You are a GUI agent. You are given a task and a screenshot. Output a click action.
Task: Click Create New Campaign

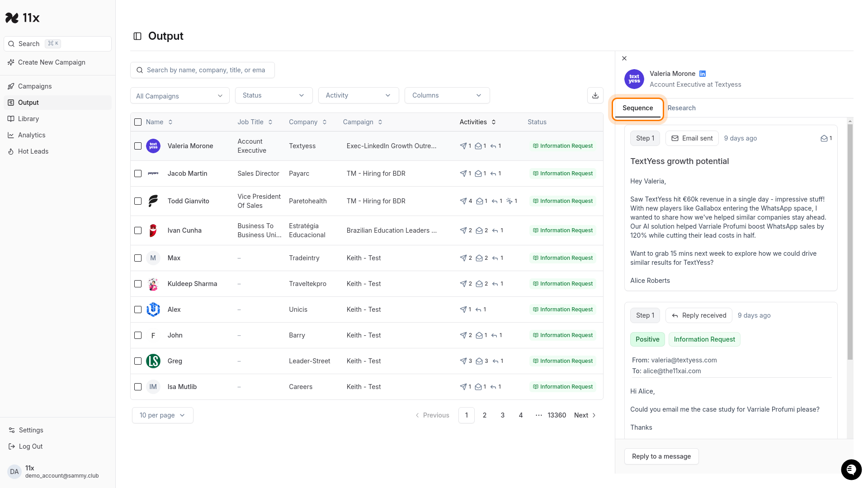pyautogui.click(x=57, y=62)
